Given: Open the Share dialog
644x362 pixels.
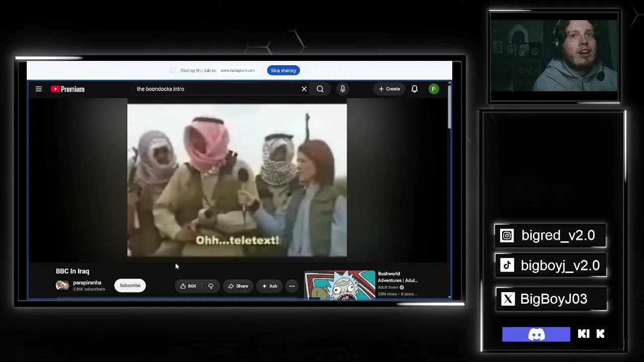Looking at the screenshot, I should tap(238, 286).
